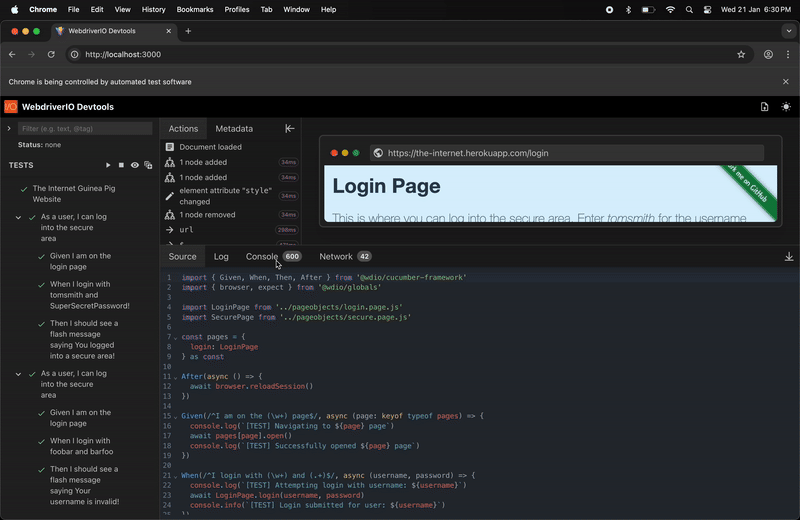Viewport: 800px width, 520px height.
Task: Toggle the eye visibility icon in Tests
Action: click(135, 165)
